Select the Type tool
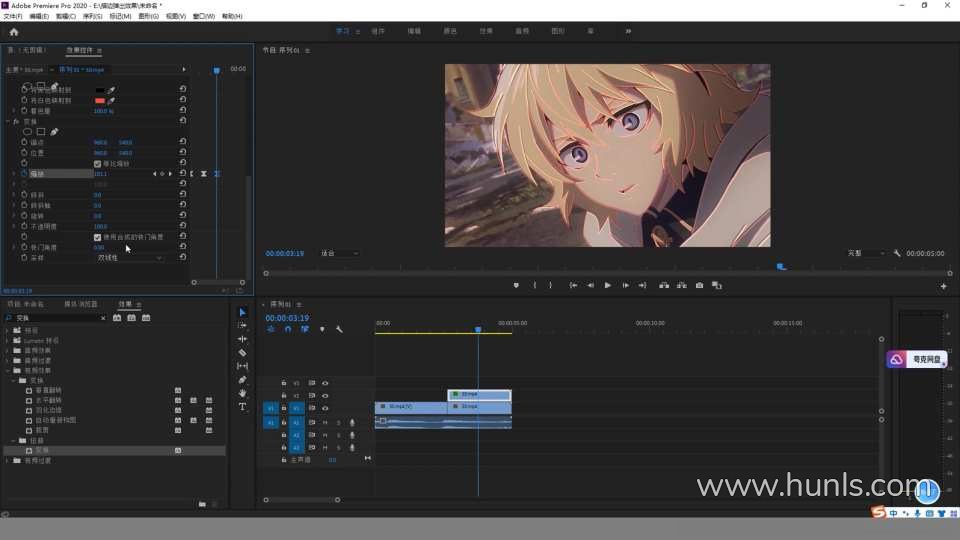Screen dimensions: 960x540 (242, 407)
